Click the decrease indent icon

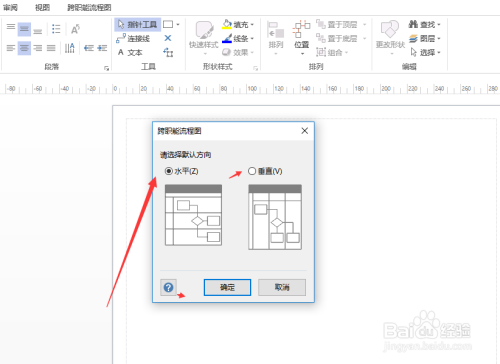89,48
